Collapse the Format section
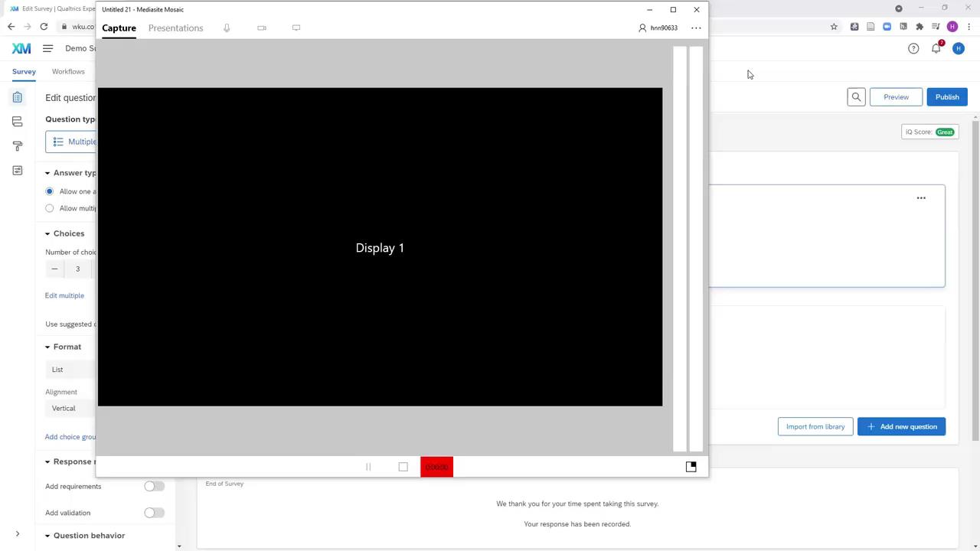Image resolution: width=980 pixels, height=551 pixels. coord(47,347)
